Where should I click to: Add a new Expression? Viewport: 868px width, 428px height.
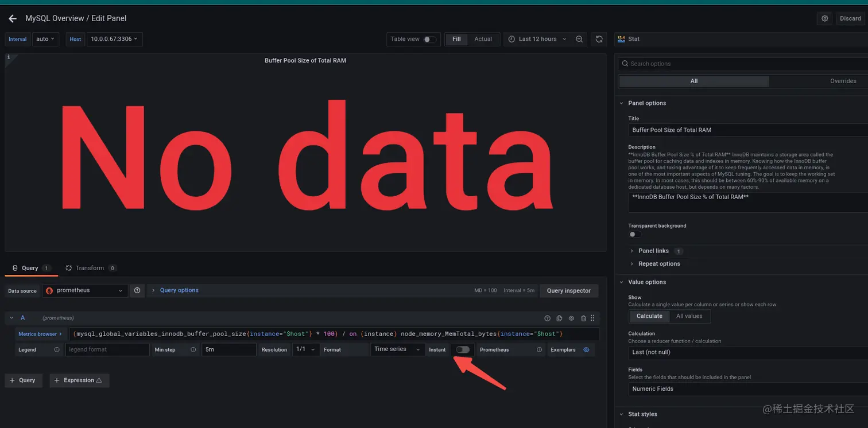[x=79, y=380]
